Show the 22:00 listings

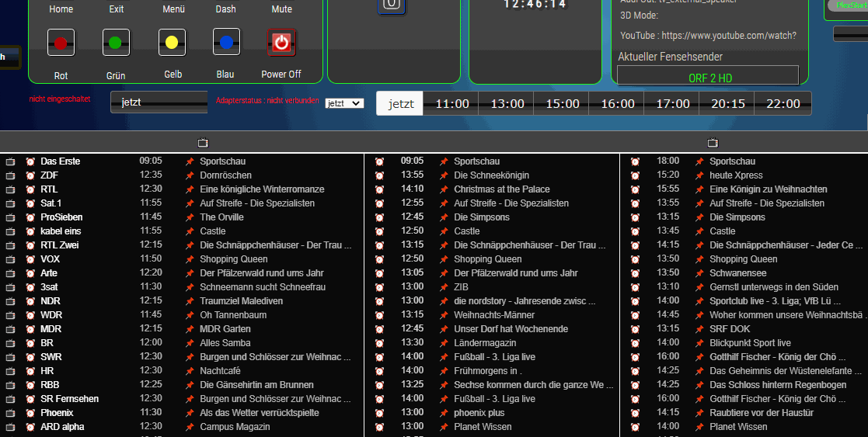click(x=783, y=103)
